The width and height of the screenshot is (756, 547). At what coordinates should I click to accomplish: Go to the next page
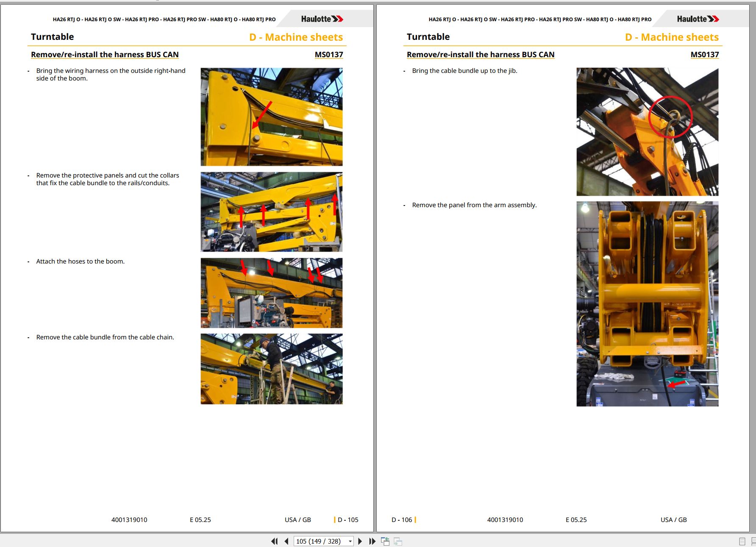(x=360, y=541)
